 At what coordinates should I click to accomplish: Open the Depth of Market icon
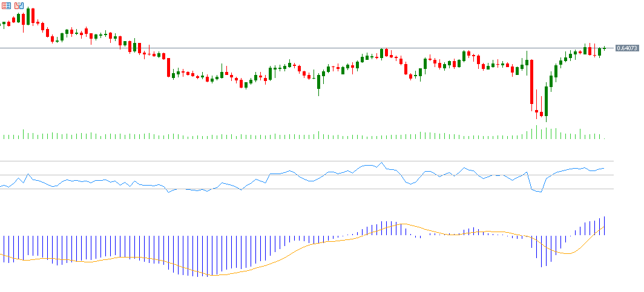click(x=19, y=5)
